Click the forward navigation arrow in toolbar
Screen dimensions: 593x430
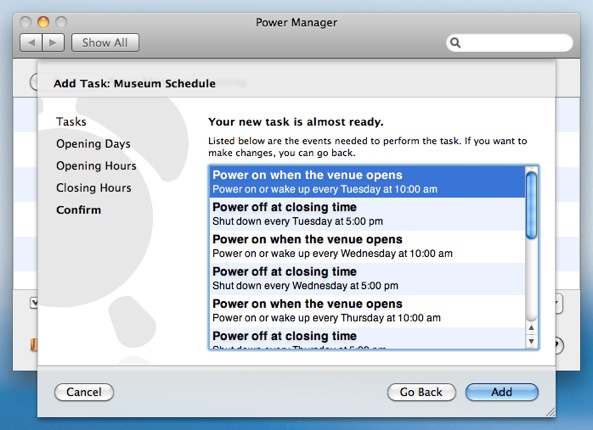pyautogui.click(x=53, y=43)
